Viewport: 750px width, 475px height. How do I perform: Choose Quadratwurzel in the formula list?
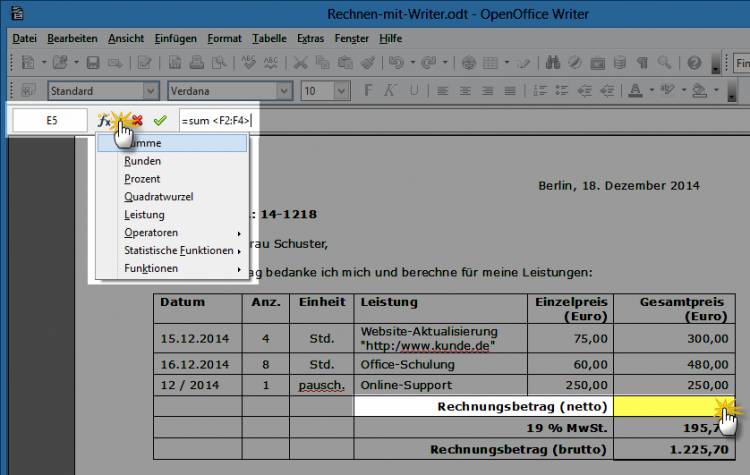[158, 197]
